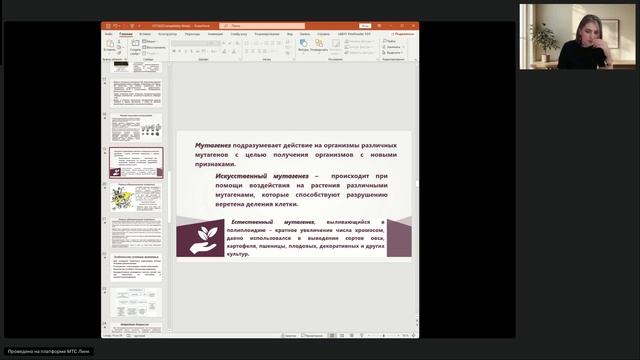The width and height of the screenshot is (640, 360).
Task: Open the Replace (Заменить) dropdown
Action: (x=393, y=47)
